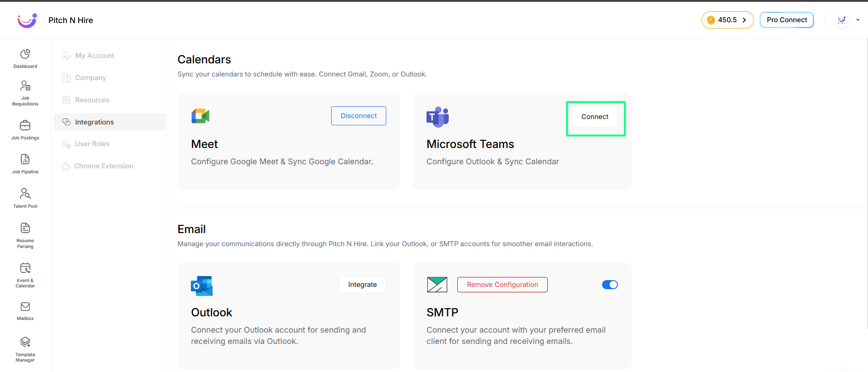This screenshot has height=372, width=868.
Task: Click the Microsoft Teams logo
Action: 437,117
